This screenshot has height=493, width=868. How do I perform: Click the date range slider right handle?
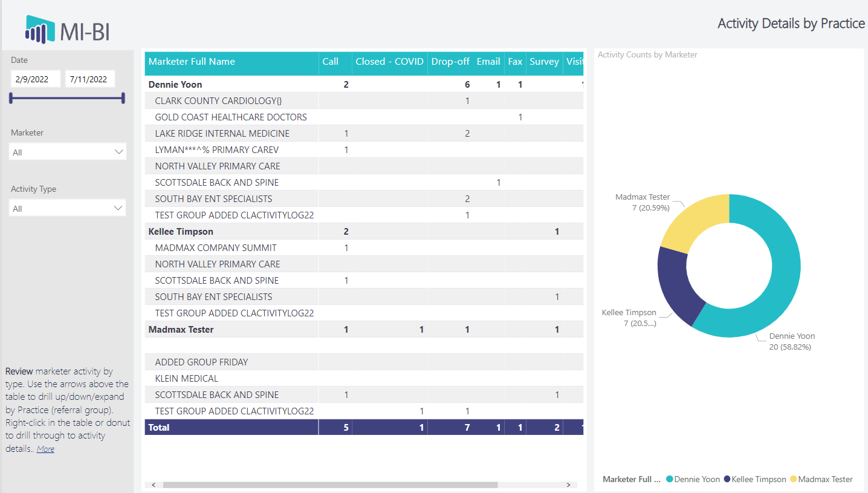click(x=123, y=98)
